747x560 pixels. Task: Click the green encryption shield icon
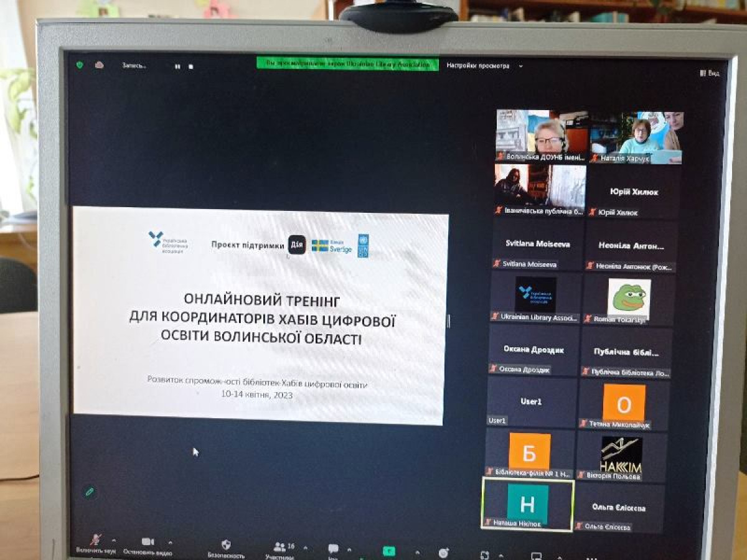pos(80,65)
